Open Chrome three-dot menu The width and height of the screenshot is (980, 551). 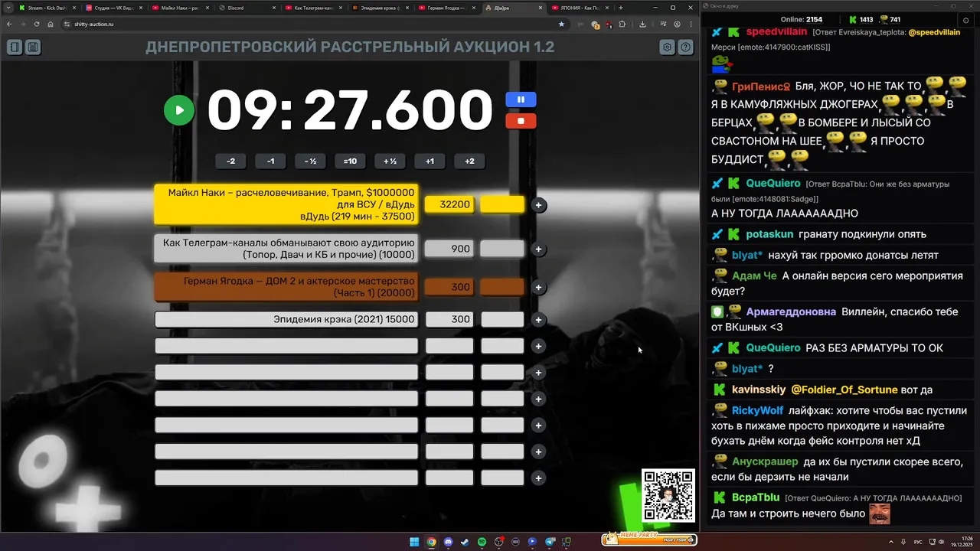tap(691, 24)
